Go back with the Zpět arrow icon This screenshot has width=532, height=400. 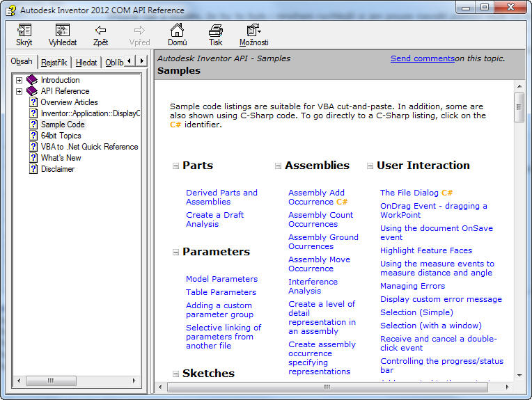[100, 30]
